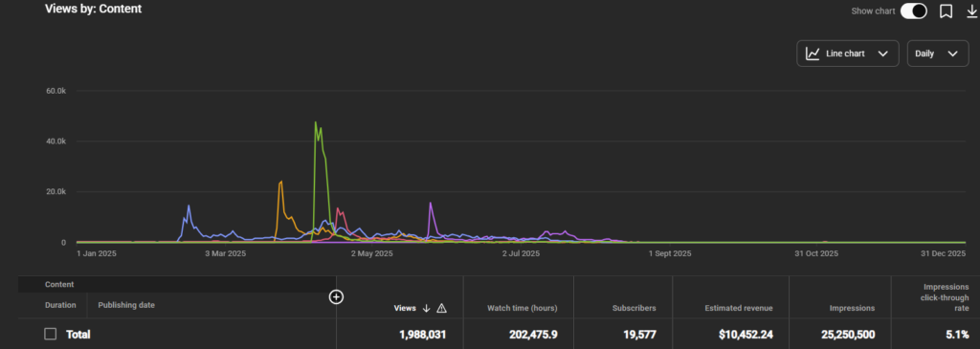Click the Publishing date column header
Viewport: 980px width, 349px height.
pyautogui.click(x=126, y=305)
